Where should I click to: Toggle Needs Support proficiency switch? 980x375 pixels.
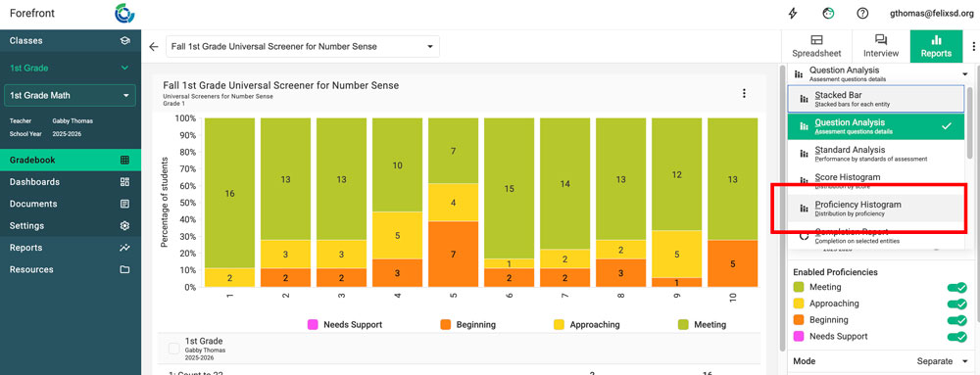click(x=956, y=337)
